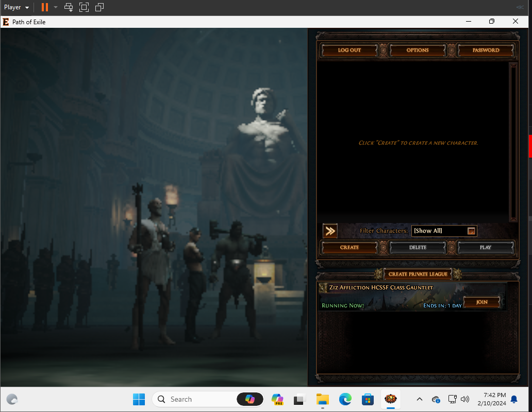Screen dimensions: 532x412
Task: Click the 'Click "Create" to create a new character' message
Action: pyautogui.click(x=418, y=143)
